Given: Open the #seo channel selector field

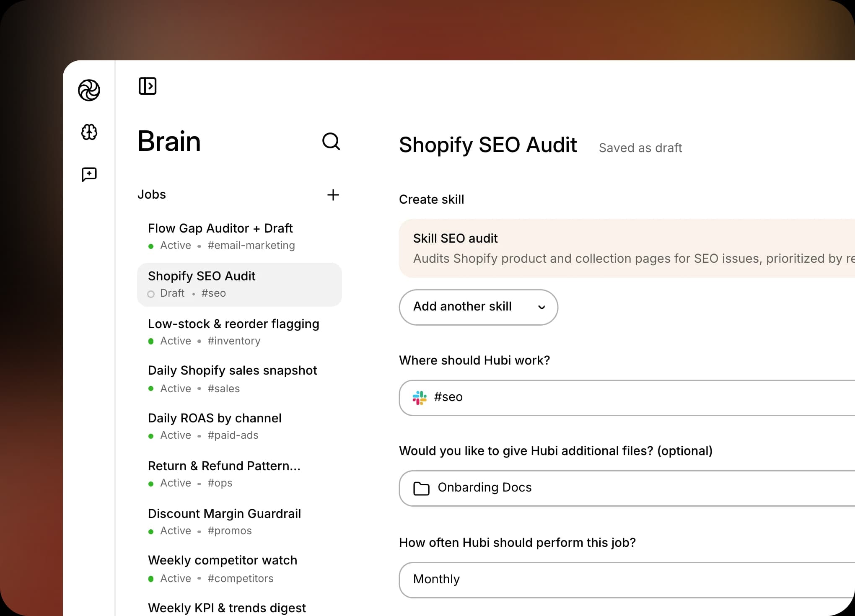Looking at the screenshot, I should coord(627,398).
